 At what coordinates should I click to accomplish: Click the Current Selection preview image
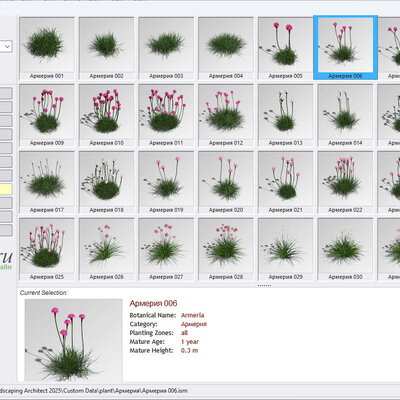(74, 340)
